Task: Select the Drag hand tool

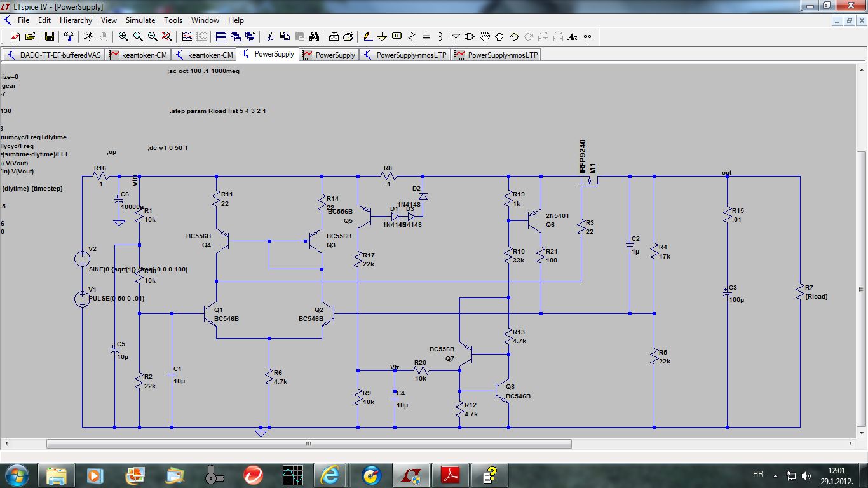Action: 499,37
